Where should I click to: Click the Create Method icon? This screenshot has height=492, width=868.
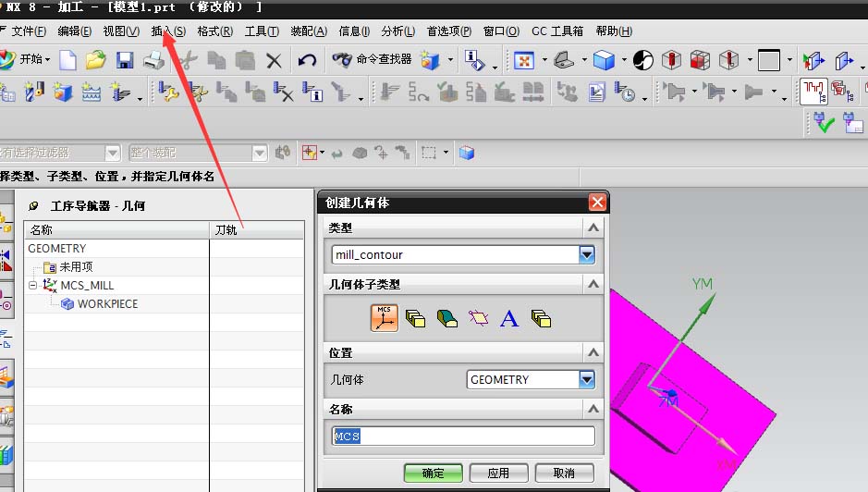click(x=91, y=92)
